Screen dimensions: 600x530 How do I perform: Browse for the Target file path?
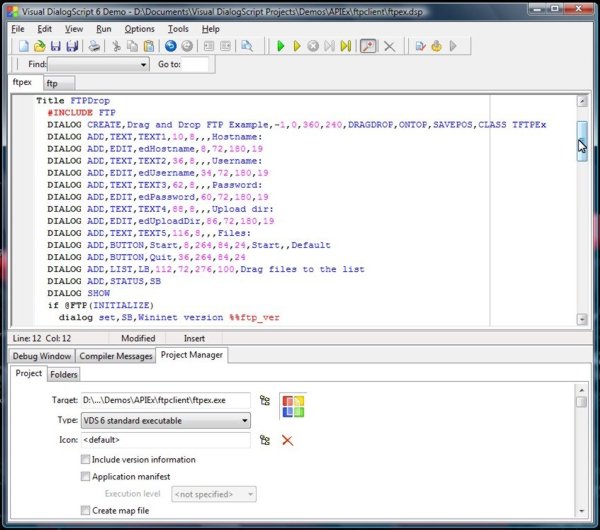point(265,401)
